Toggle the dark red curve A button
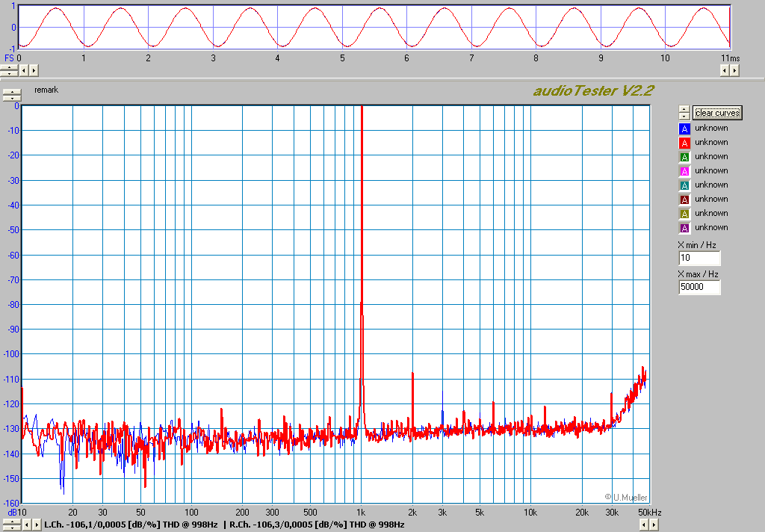The width and height of the screenshot is (765, 532). (x=684, y=199)
